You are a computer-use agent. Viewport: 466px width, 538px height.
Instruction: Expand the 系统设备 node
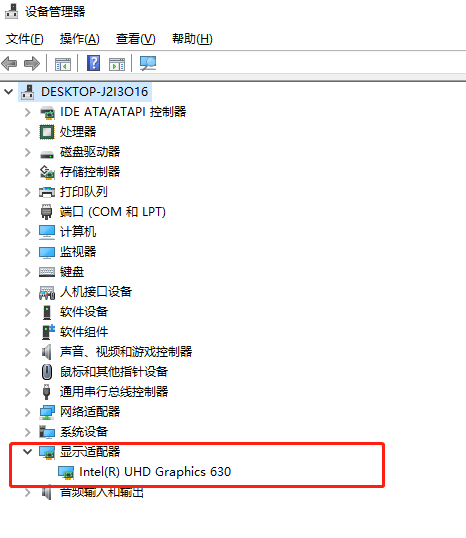pyautogui.click(x=27, y=432)
